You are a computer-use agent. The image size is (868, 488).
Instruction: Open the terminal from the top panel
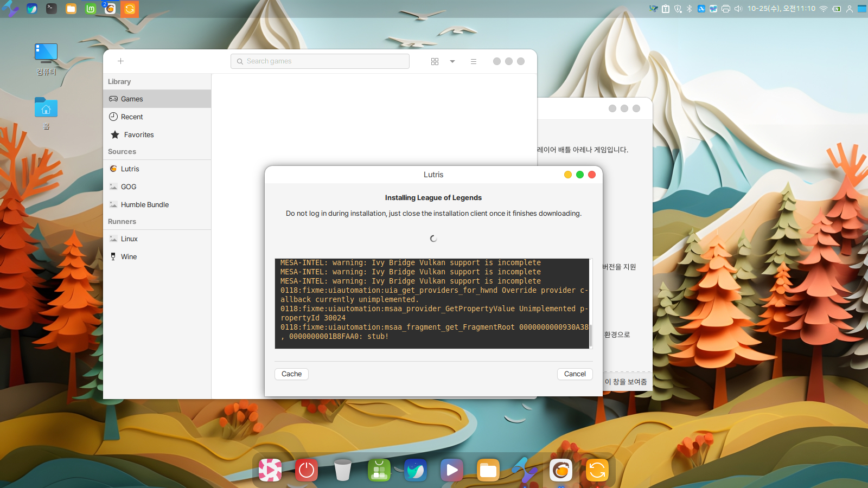pos(52,9)
